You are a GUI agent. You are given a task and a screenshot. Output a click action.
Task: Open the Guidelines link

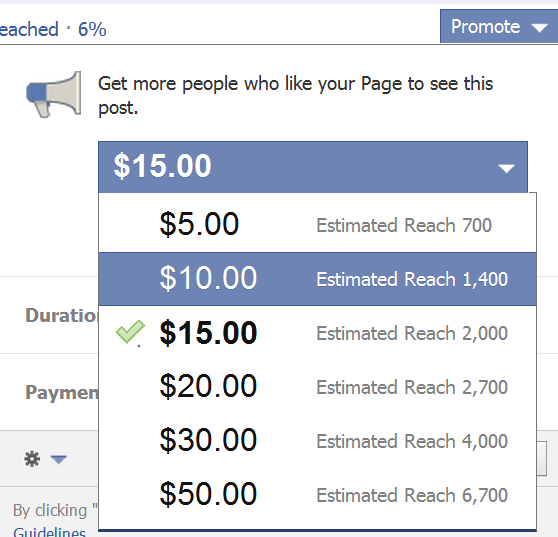(49, 532)
